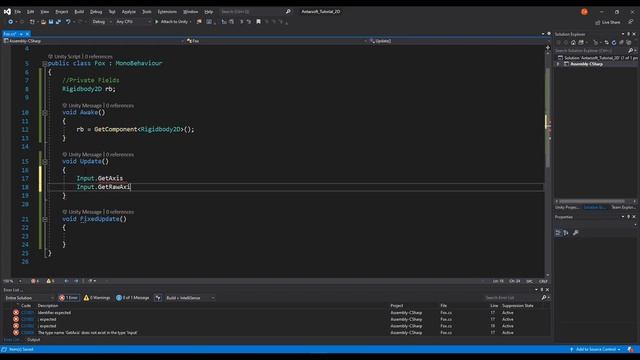
Task: Open the Help menu
Action: pos(209,12)
